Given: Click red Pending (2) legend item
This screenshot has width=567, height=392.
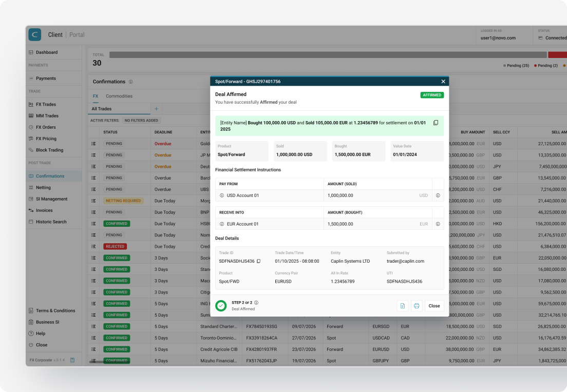Looking at the screenshot, I should click(546, 66).
